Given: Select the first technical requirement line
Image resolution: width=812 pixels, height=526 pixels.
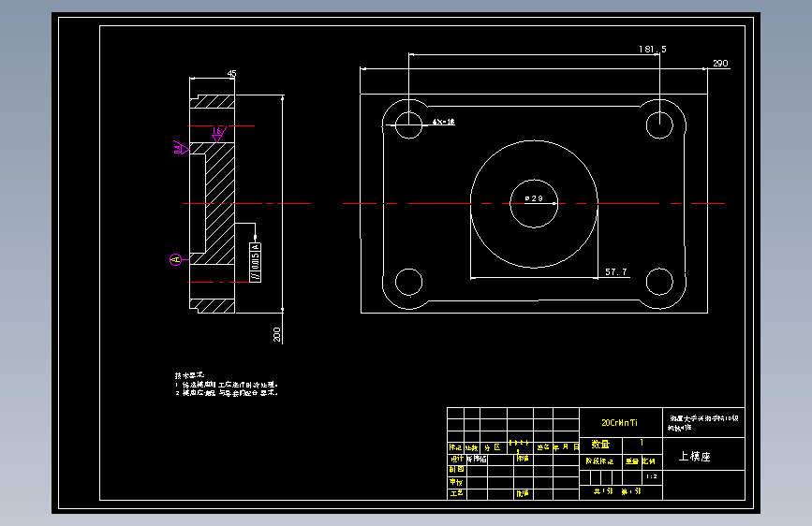Looking at the screenshot, I should [x=227, y=385].
